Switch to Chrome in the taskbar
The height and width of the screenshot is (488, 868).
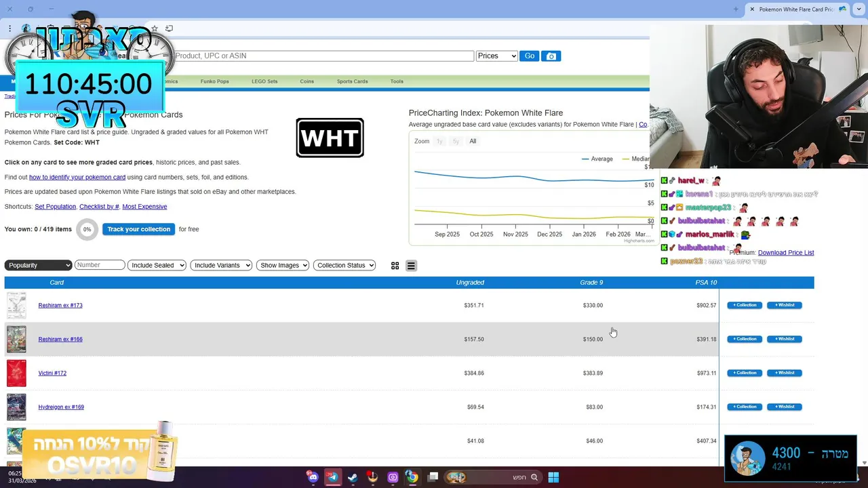[412, 477]
